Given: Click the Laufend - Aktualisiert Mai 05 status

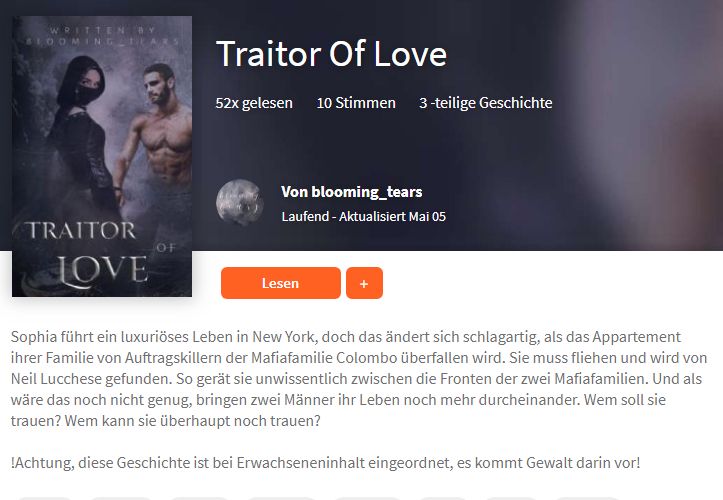Looking at the screenshot, I should point(363,216).
